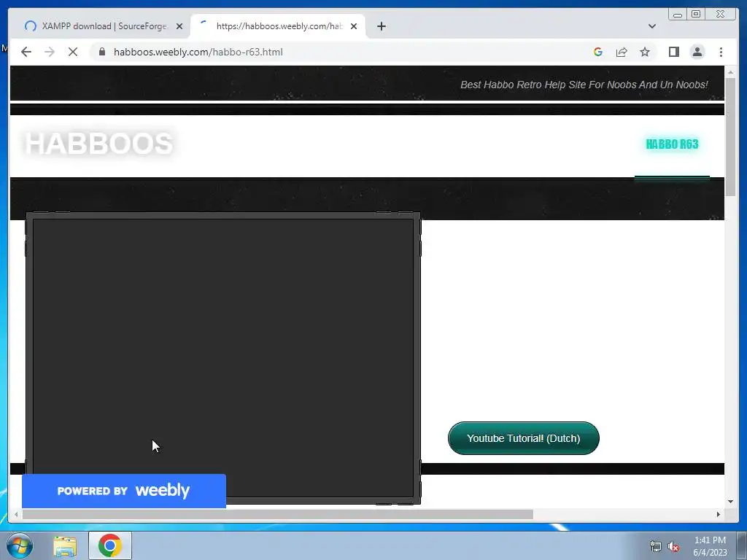Go back to the previous page
Viewport: 747px width, 560px height.
[26, 52]
